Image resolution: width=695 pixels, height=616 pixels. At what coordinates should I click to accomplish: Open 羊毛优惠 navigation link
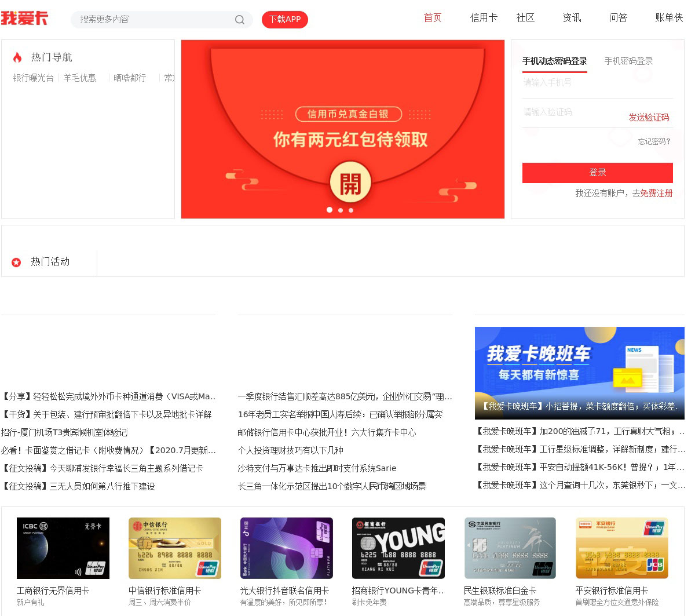point(80,78)
